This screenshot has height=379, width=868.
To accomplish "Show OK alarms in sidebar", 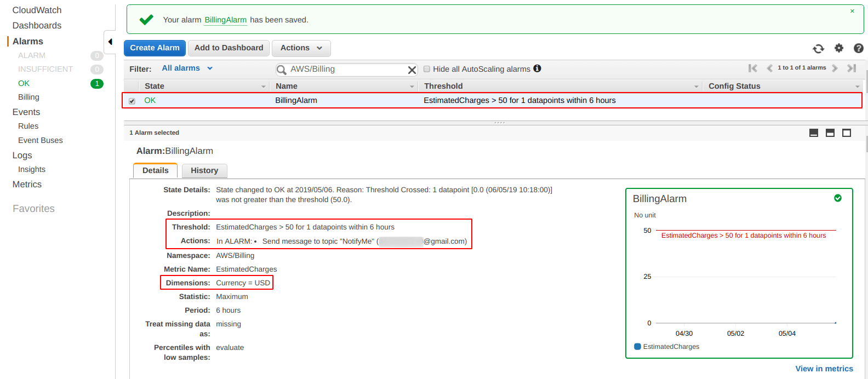I will pyautogui.click(x=24, y=83).
